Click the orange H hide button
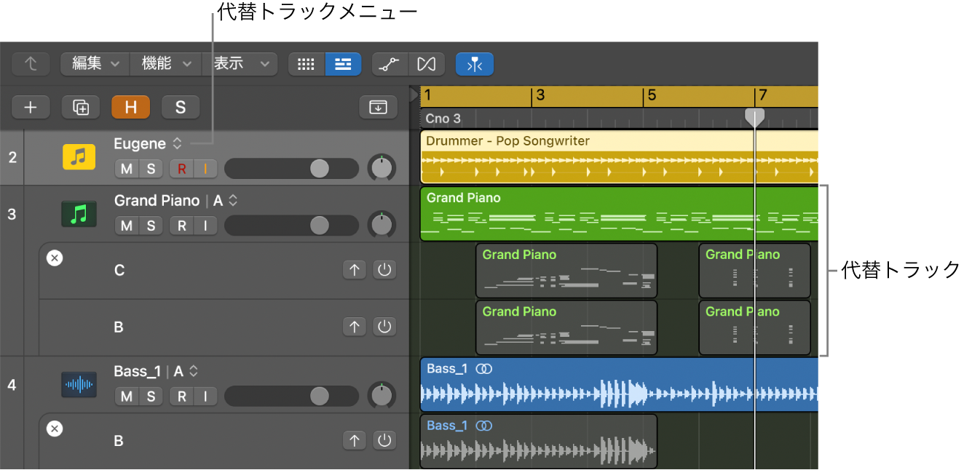The image size is (980, 470). [130, 108]
